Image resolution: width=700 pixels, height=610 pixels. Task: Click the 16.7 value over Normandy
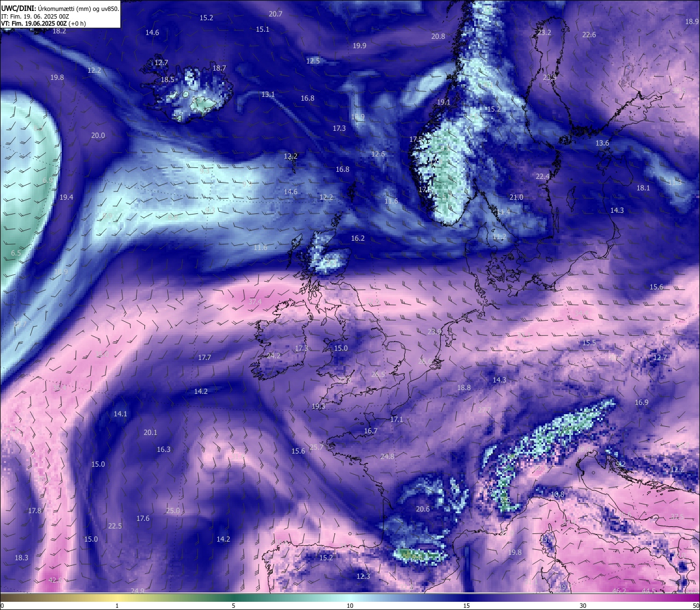(371, 431)
